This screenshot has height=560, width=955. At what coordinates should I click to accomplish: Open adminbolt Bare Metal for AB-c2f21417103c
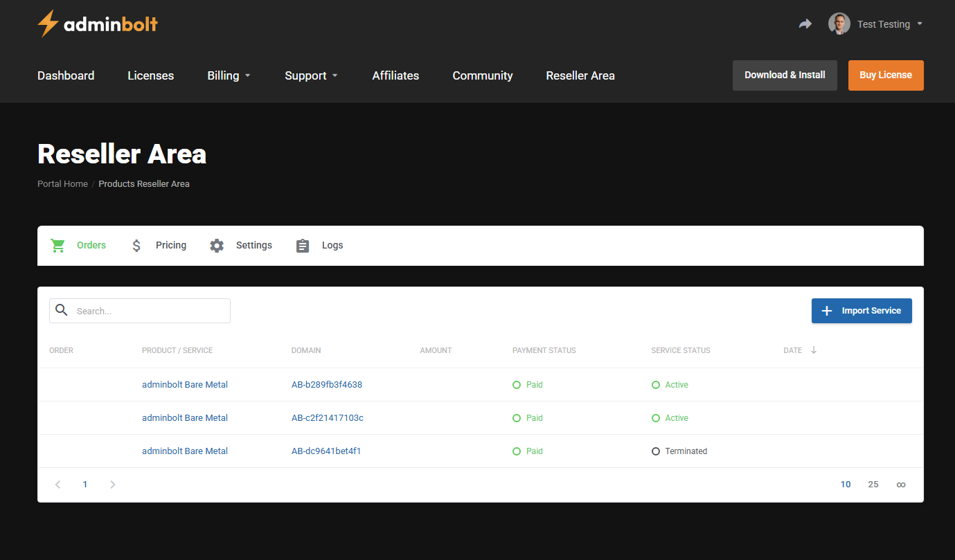185,418
